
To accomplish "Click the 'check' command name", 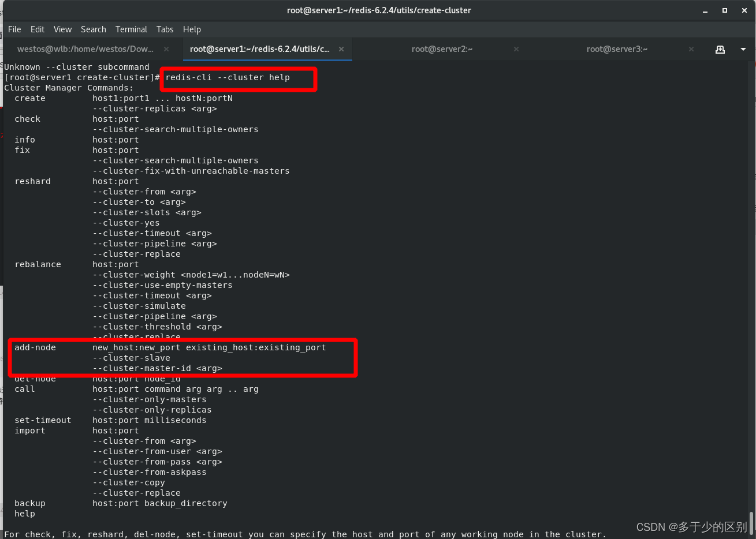I will [27, 119].
